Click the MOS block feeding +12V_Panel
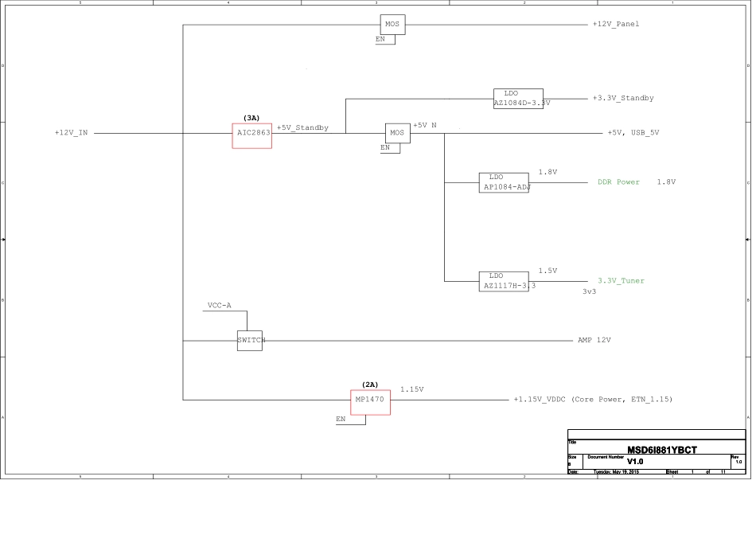The width and height of the screenshot is (756, 535). (x=393, y=25)
